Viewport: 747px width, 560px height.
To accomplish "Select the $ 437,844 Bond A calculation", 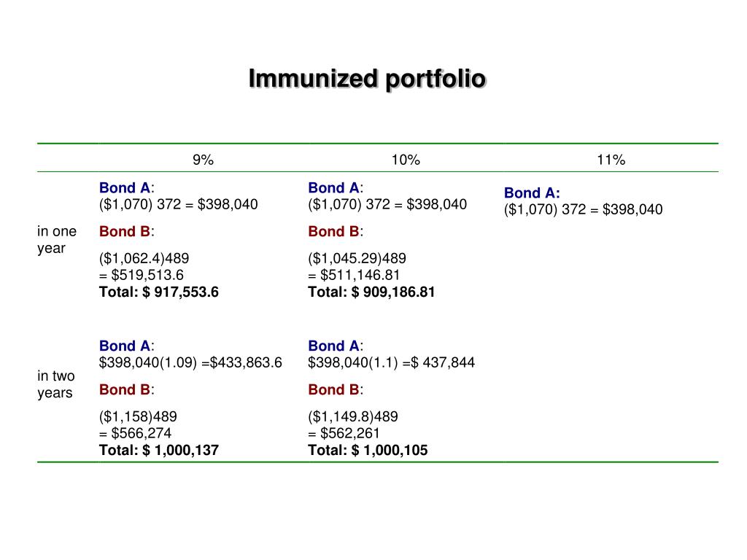I will pos(392,362).
